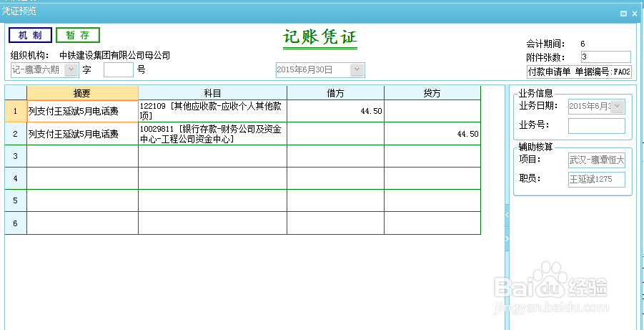This screenshot has height=330, width=644.
Task: Click the 科目 column header
Action: click(x=212, y=93)
